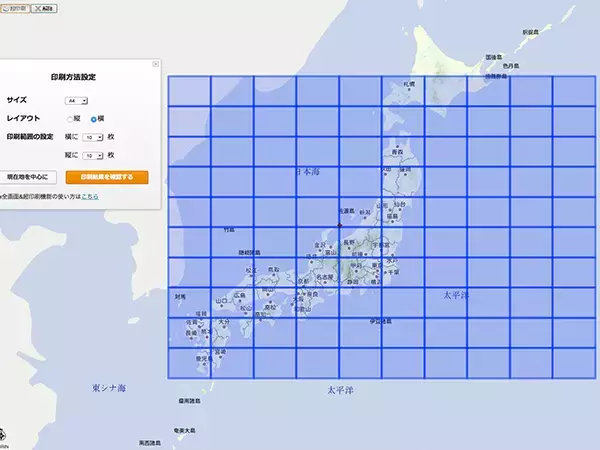
Task: Click the 佐渡島 island label on the map
Action: coord(346,211)
